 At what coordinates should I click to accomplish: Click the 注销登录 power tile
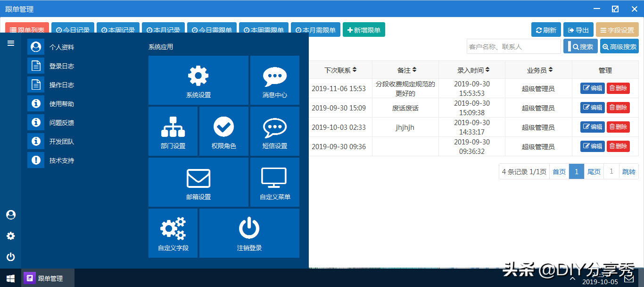click(249, 233)
